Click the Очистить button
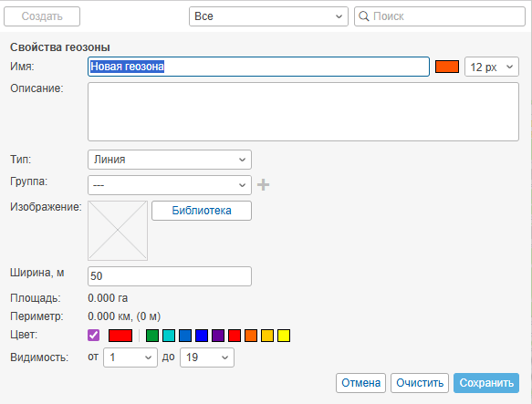 click(420, 383)
